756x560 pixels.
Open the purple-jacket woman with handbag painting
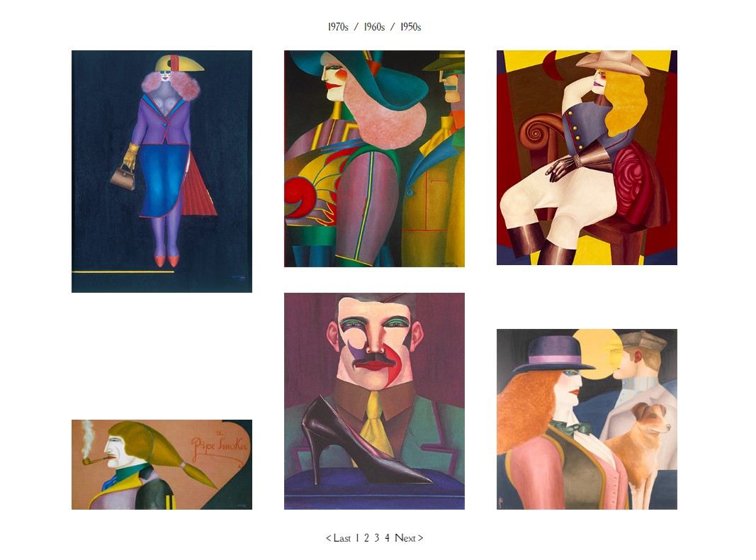pyautogui.click(x=162, y=172)
